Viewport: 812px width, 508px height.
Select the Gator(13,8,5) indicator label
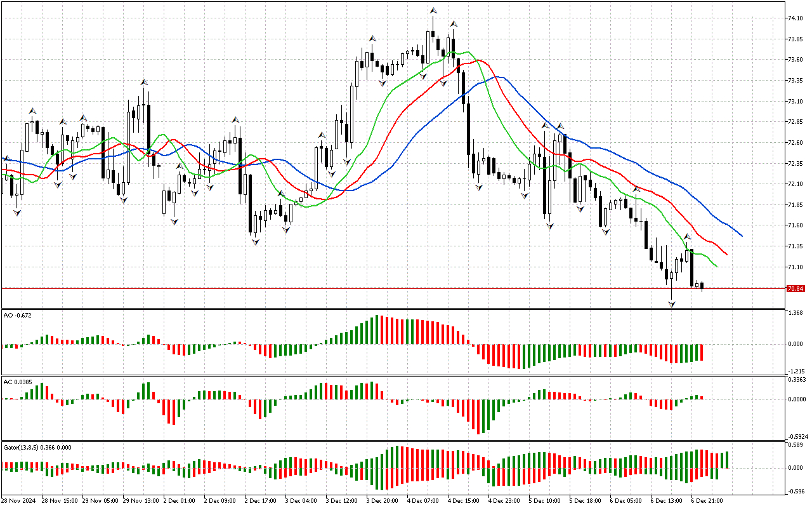(x=37, y=447)
